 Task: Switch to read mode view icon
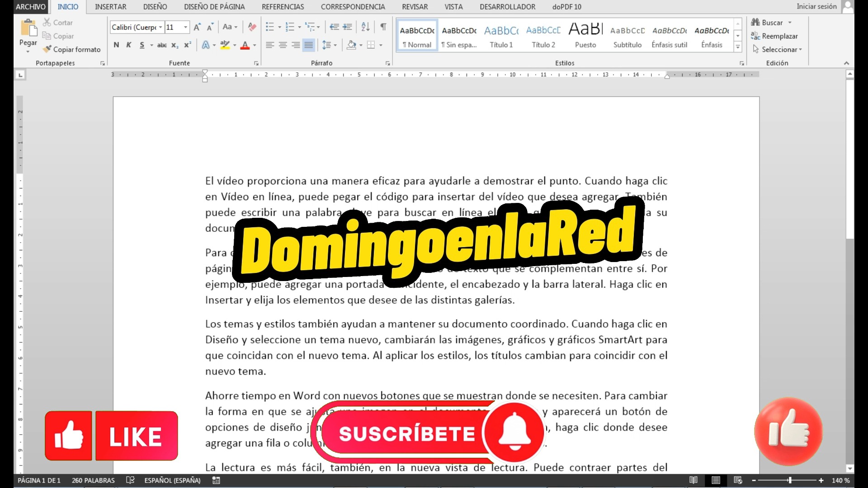click(693, 480)
